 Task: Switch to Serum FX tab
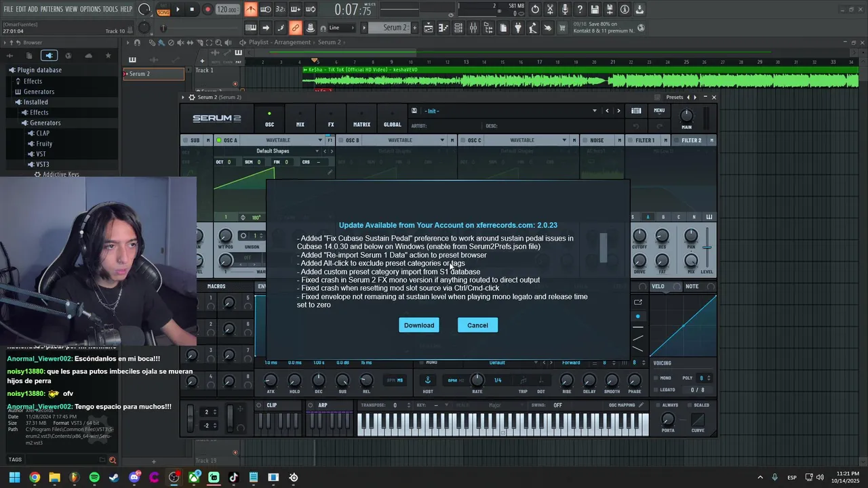(331, 120)
